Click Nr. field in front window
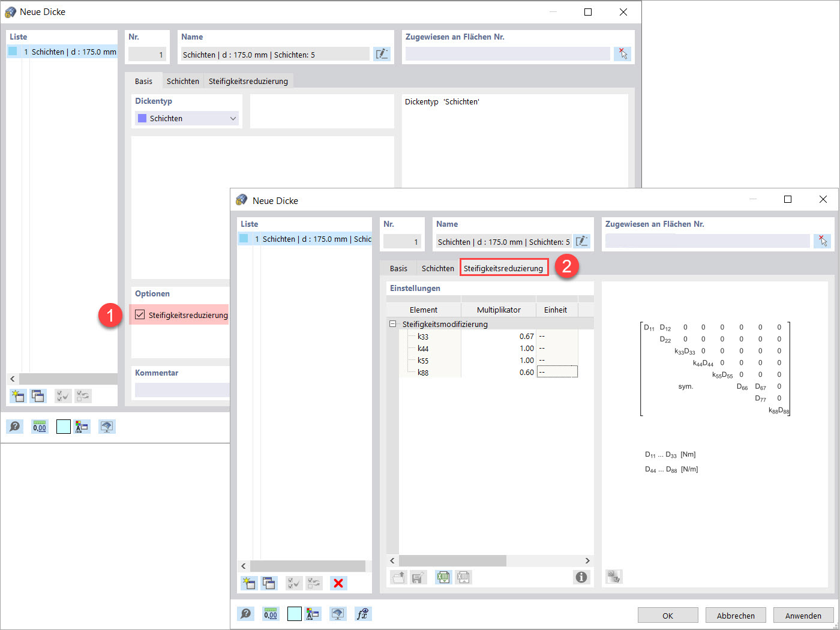Image resolution: width=840 pixels, height=630 pixels. pyautogui.click(x=402, y=242)
